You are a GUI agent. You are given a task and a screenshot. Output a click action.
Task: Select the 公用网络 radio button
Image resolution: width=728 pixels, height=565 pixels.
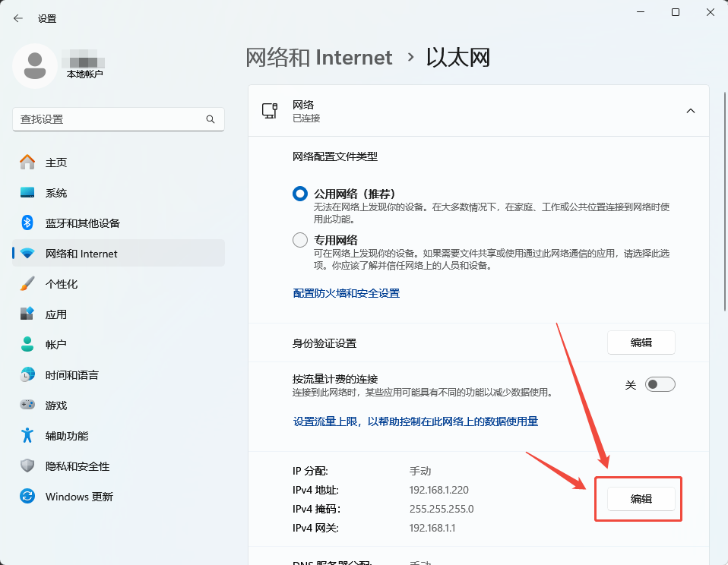[x=300, y=194]
